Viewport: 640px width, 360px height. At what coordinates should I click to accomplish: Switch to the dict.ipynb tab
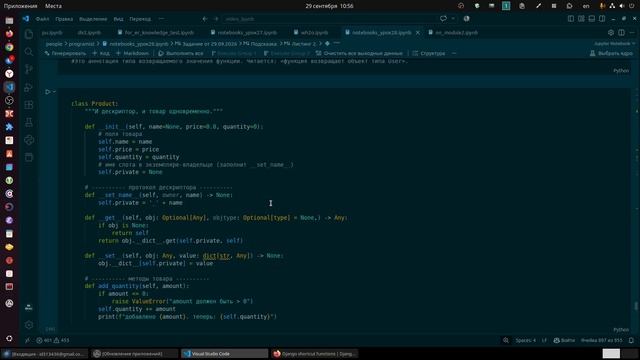click(89, 32)
